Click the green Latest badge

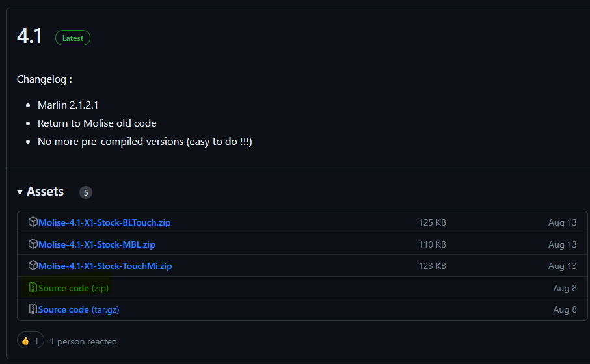pyautogui.click(x=73, y=38)
